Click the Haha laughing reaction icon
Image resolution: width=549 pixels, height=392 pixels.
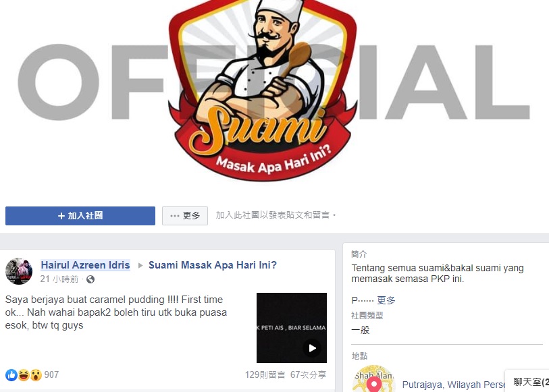(x=24, y=375)
